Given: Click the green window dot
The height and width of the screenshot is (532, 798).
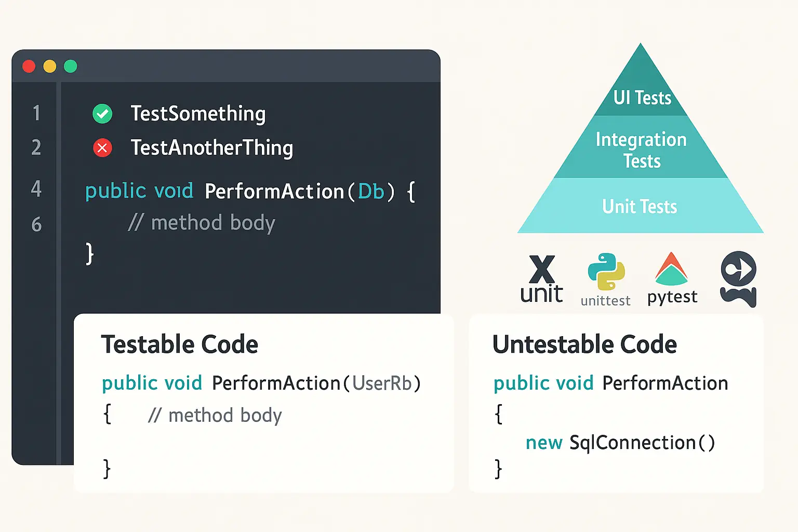Looking at the screenshot, I should [x=71, y=66].
